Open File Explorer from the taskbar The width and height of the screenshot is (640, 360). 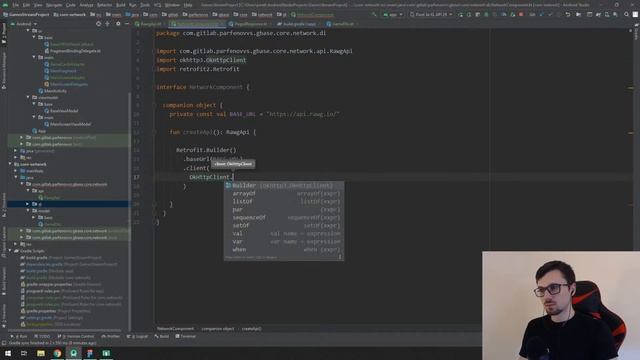pyautogui.click(x=41, y=353)
